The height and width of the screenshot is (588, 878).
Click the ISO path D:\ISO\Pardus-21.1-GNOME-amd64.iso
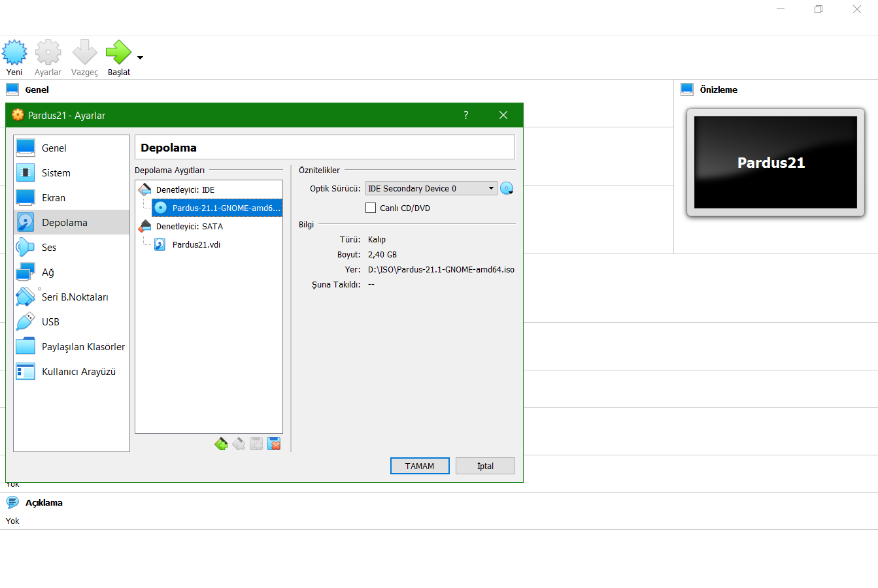[441, 269]
